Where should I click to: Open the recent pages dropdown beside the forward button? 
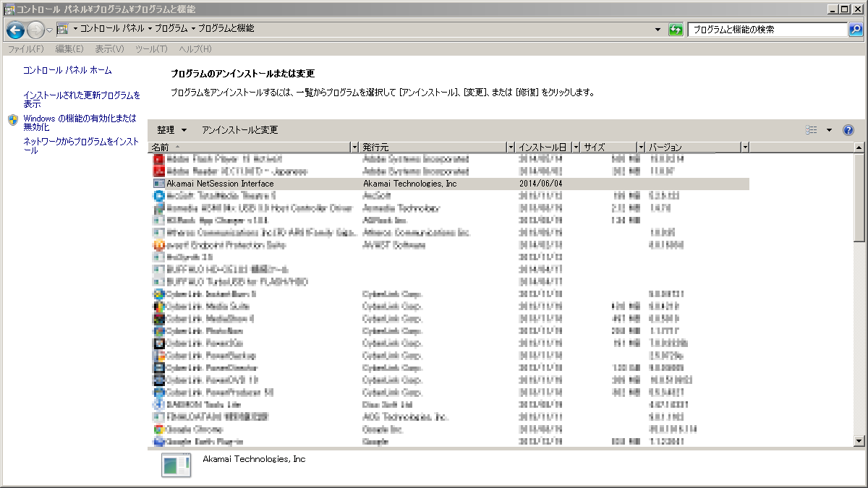pyautogui.click(x=49, y=30)
